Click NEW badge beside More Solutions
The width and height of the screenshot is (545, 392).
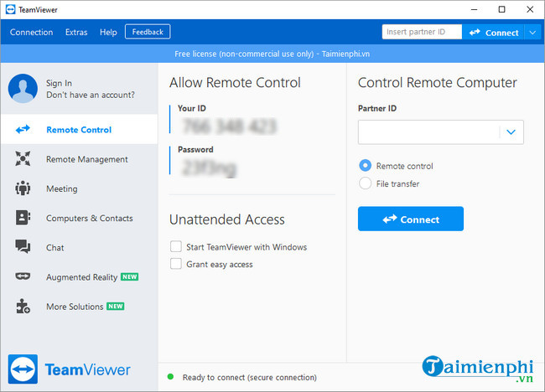(x=116, y=307)
